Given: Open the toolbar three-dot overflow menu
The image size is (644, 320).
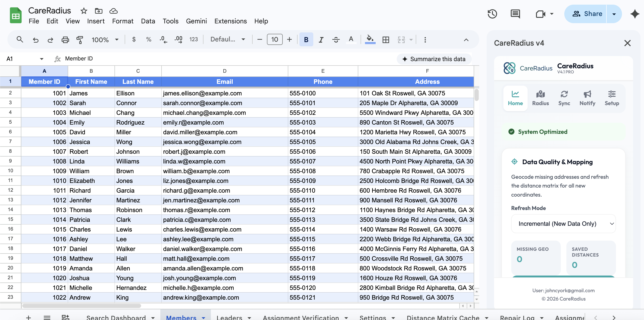Looking at the screenshot, I should point(425,39).
